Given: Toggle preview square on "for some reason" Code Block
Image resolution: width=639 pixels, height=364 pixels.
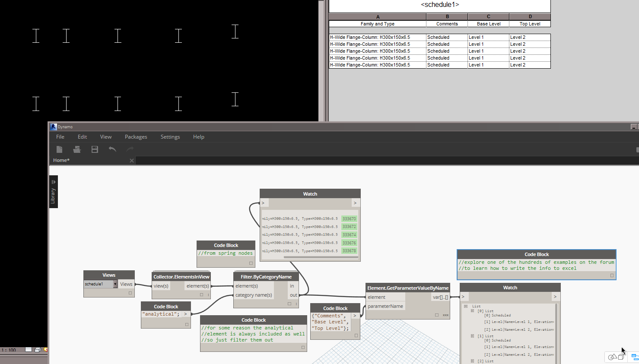Looking at the screenshot, I should (x=303, y=347).
